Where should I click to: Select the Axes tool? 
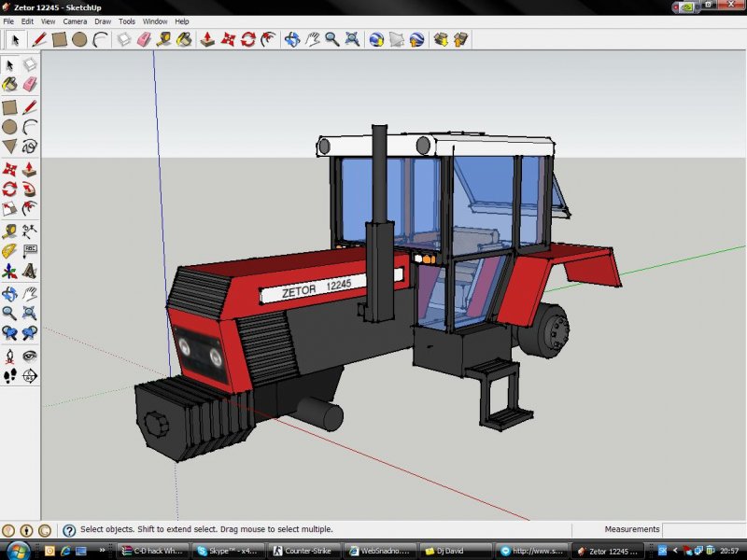tap(9, 272)
